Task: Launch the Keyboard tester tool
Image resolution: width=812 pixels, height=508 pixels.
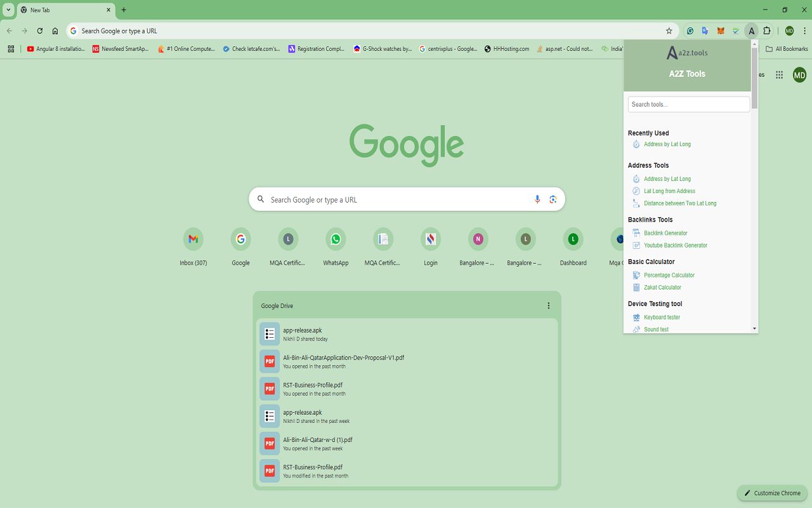Action: (663, 317)
